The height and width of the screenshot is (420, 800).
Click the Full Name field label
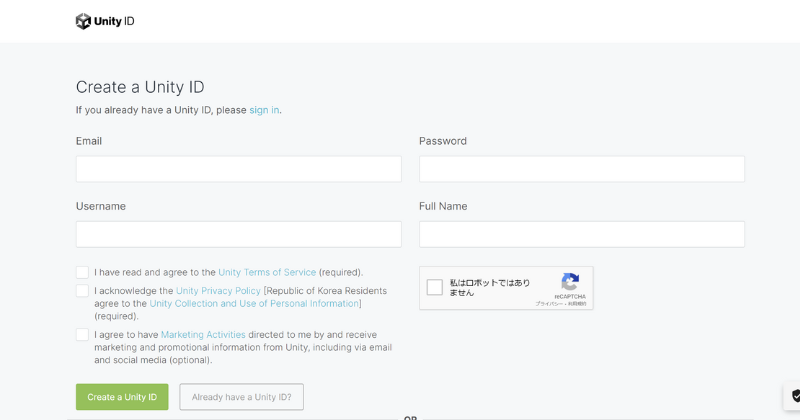click(x=443, y=206)
